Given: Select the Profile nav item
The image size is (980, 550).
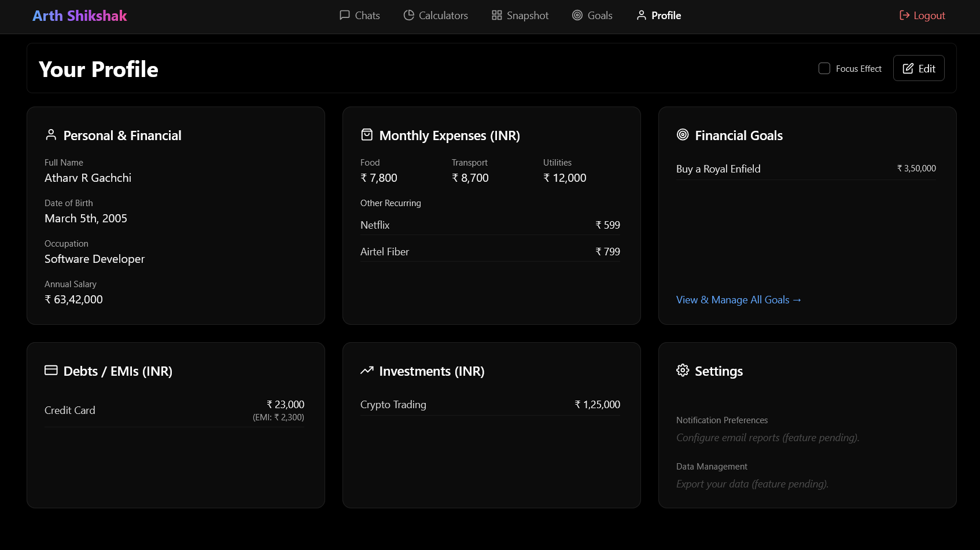Looking at the screenshot, I should coord(659,15).
